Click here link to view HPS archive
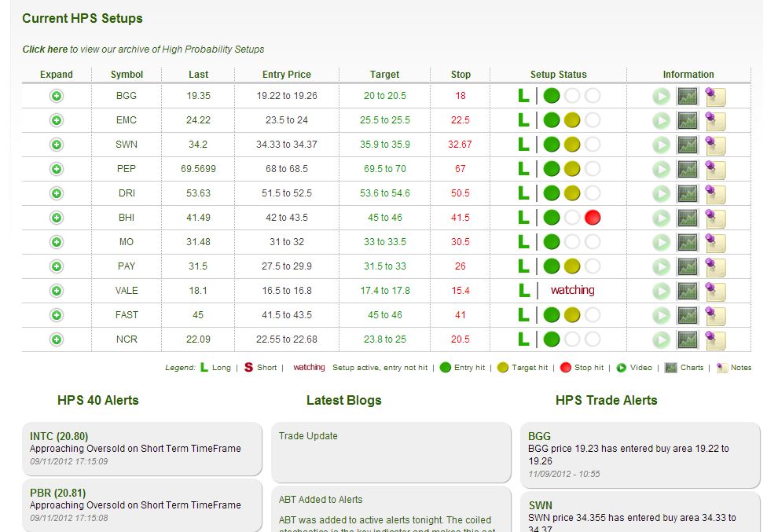Screen dimensions: 778x532 45,50
